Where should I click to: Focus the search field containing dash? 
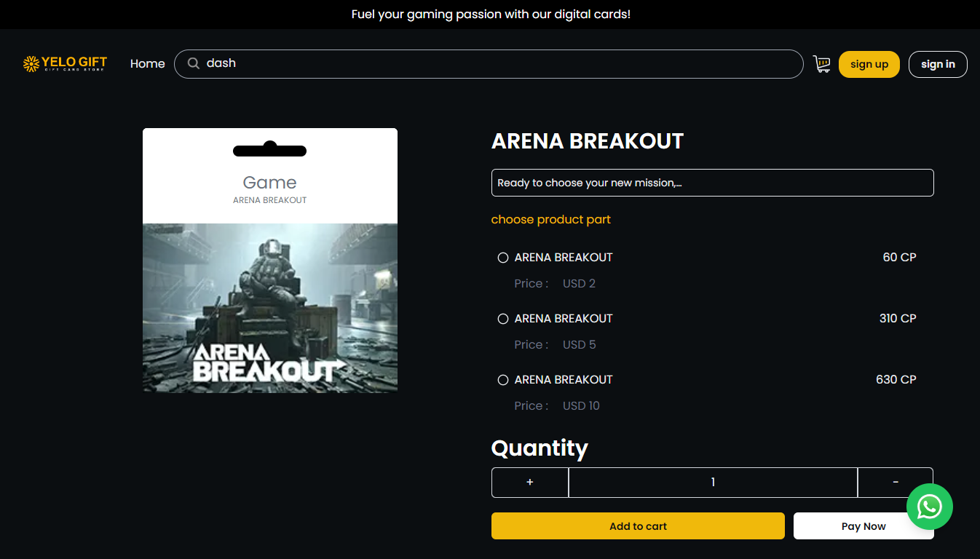pyautogui.click(x=489, y=64)
